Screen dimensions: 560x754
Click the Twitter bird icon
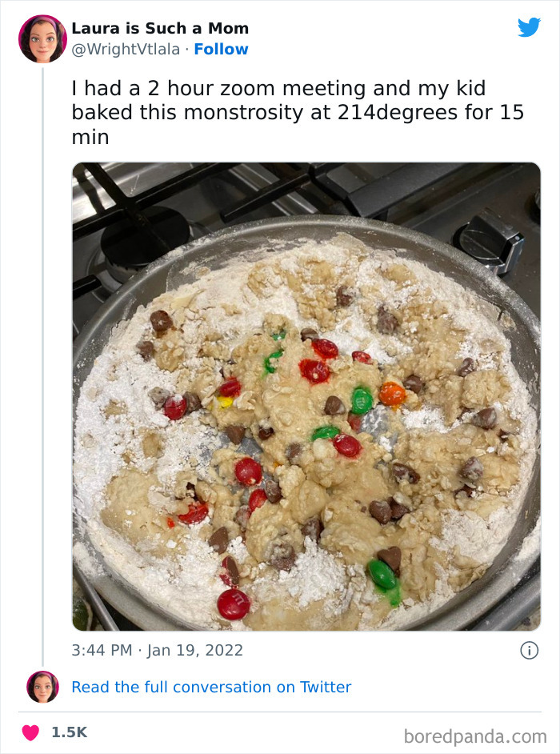[x=530, y=27]
